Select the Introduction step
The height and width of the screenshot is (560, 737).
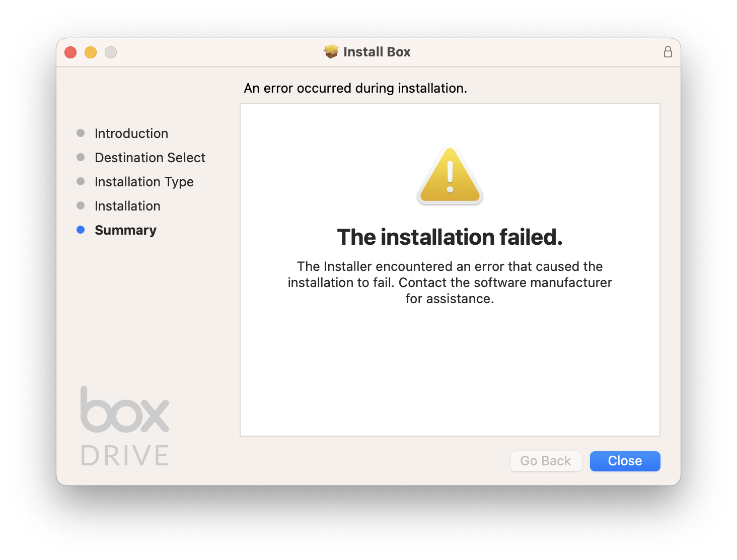pos(131,133)
